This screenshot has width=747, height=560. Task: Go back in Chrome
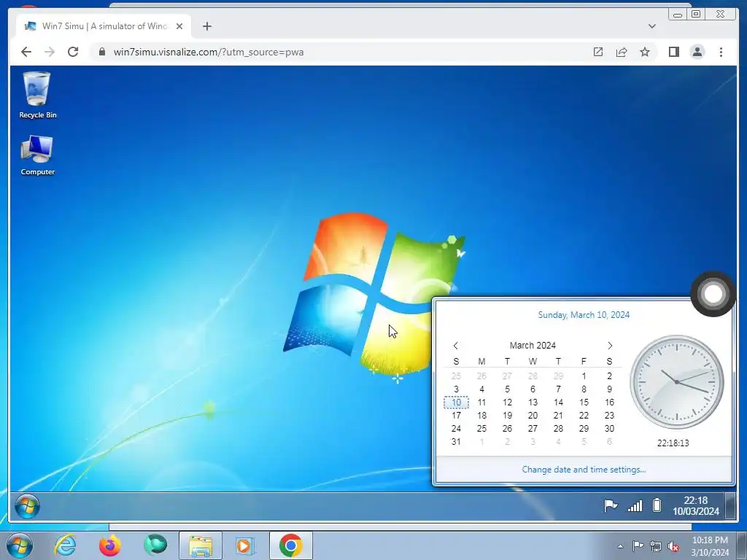click(26, 52)
